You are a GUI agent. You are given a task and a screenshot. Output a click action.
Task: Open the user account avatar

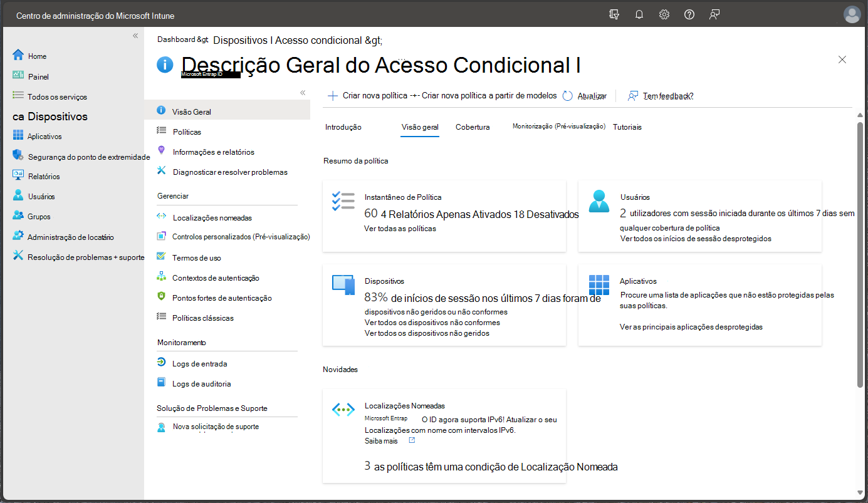click(x=852, y=14)
